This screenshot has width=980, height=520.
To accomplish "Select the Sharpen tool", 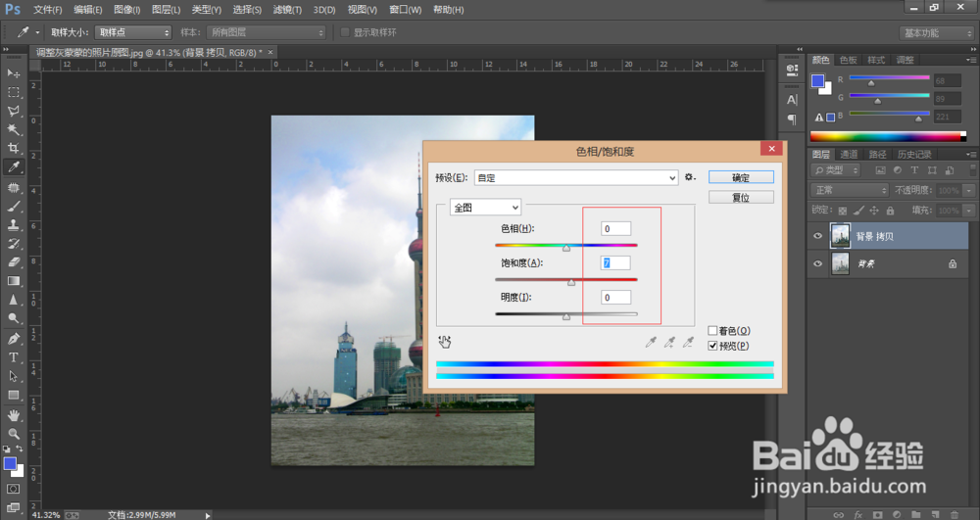I will click(x=13, y=300).
